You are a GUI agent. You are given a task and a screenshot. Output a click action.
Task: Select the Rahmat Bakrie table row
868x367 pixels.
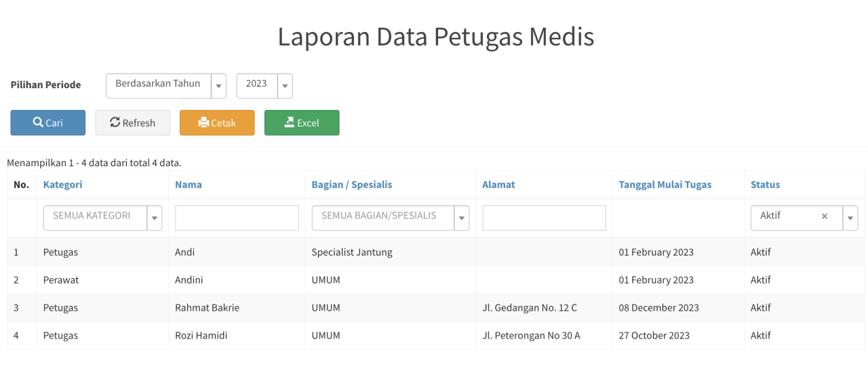pyautogui.click(x=207, y=307)
